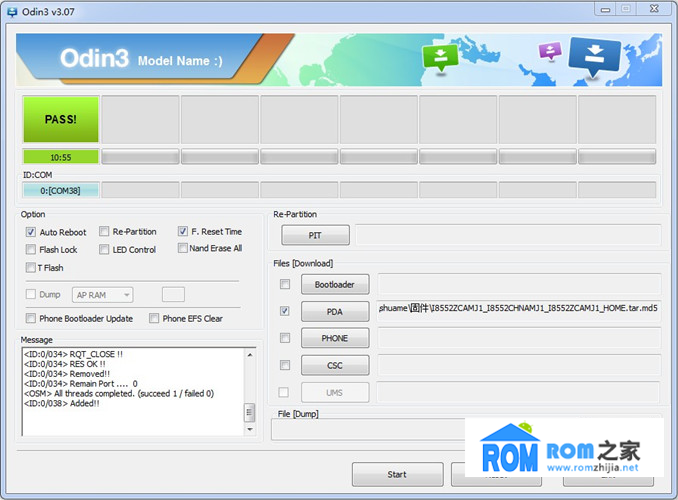
Task: Check the Dump checkbox
Action: (31, 295)
